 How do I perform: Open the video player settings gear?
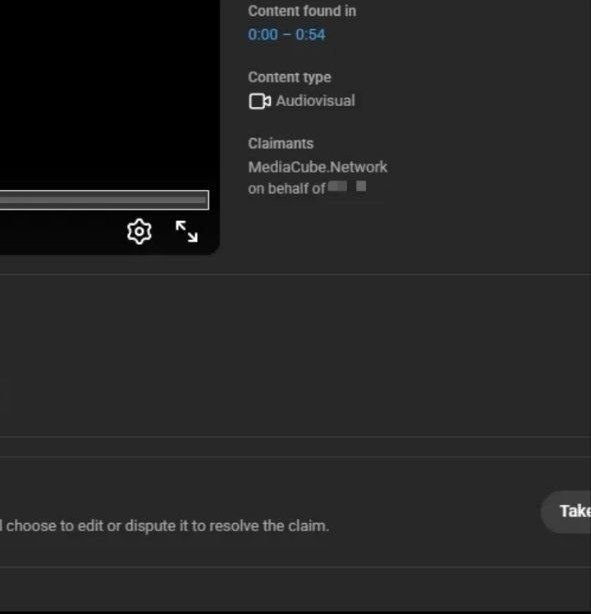pos(139,231)
